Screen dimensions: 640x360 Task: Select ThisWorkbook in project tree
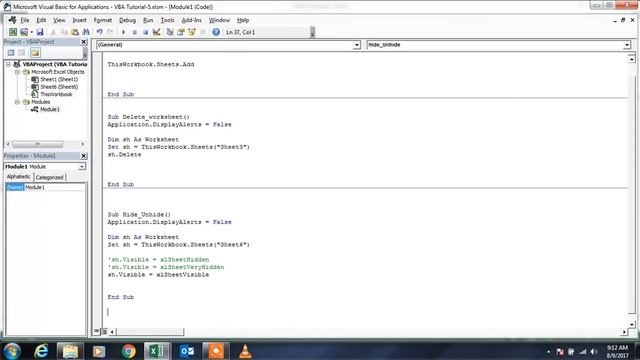coord(56,94)
